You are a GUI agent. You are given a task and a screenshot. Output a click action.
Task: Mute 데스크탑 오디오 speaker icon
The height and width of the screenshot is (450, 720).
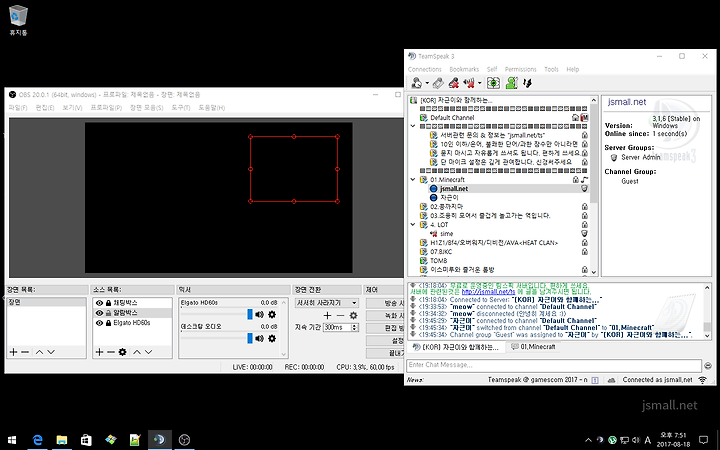point(259,338)
